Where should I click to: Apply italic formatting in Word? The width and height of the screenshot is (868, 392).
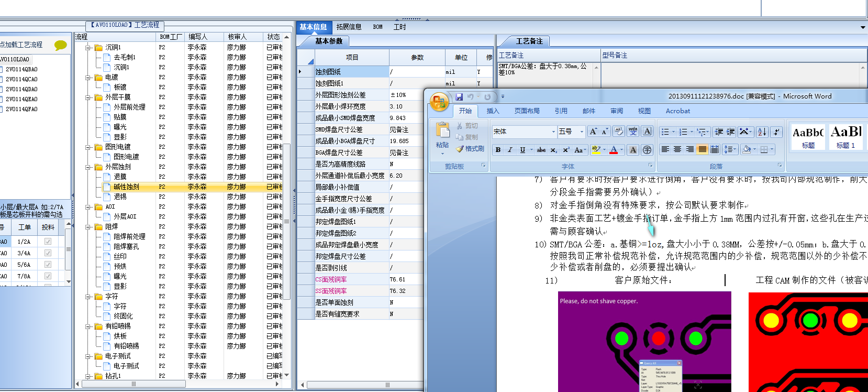pos(510,150)
